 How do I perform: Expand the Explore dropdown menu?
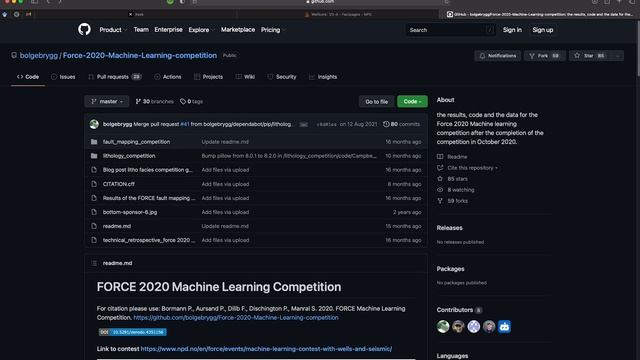coord(201,30)
